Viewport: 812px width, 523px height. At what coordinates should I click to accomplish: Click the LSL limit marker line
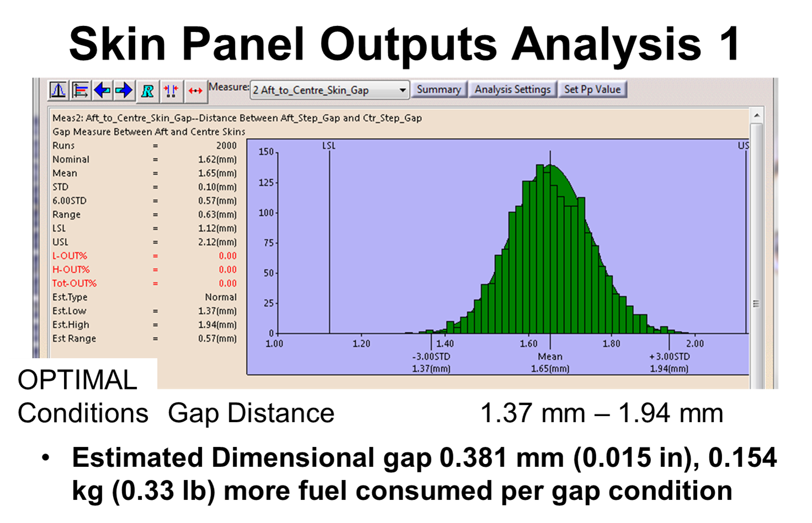(330, 237)
